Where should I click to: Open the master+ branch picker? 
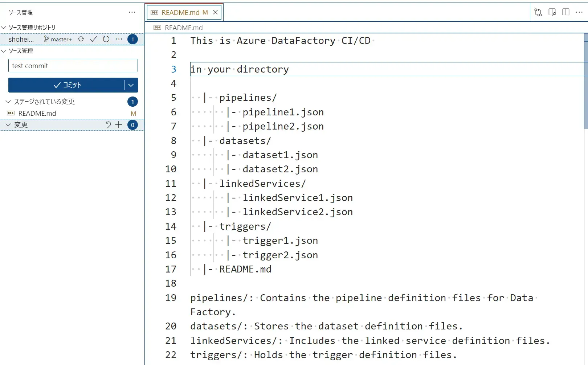(58, 39)
